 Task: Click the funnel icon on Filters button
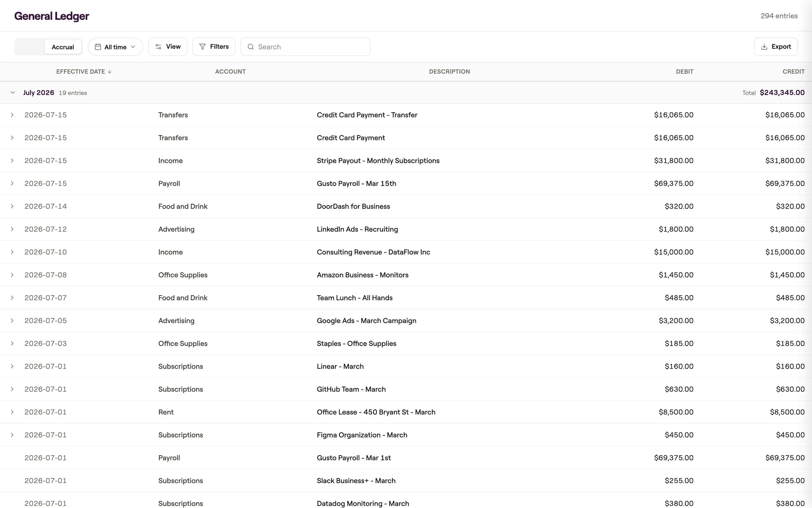click(x=202, y=47)
